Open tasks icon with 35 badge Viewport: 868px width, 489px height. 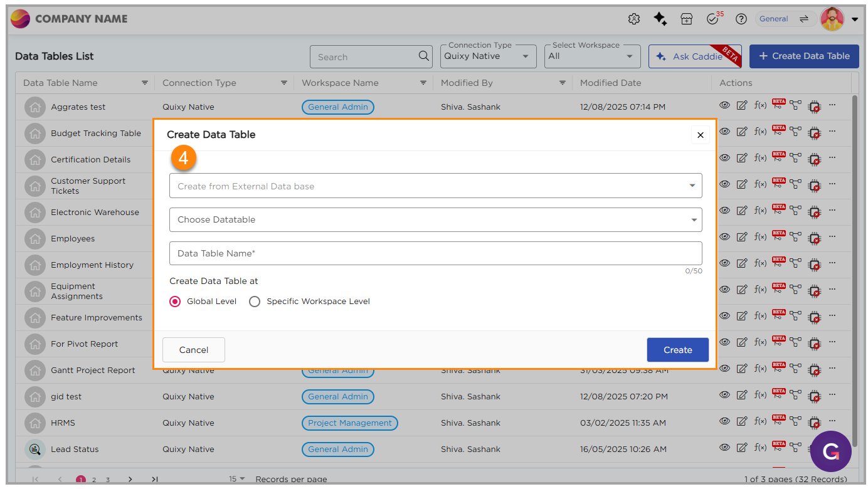[x=712, y=19]
